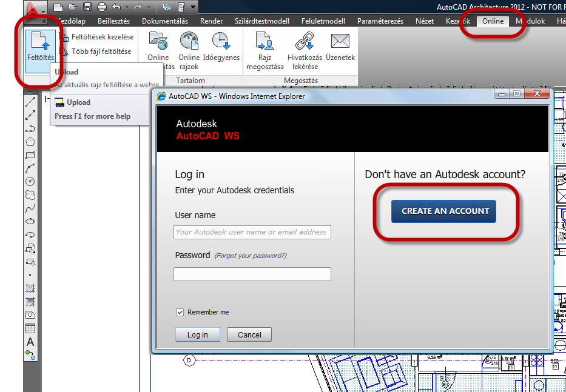Image resolution: width=566 pixels, height=392 pixels.
Task: Select the Arc tool
Action: [30, 168]
